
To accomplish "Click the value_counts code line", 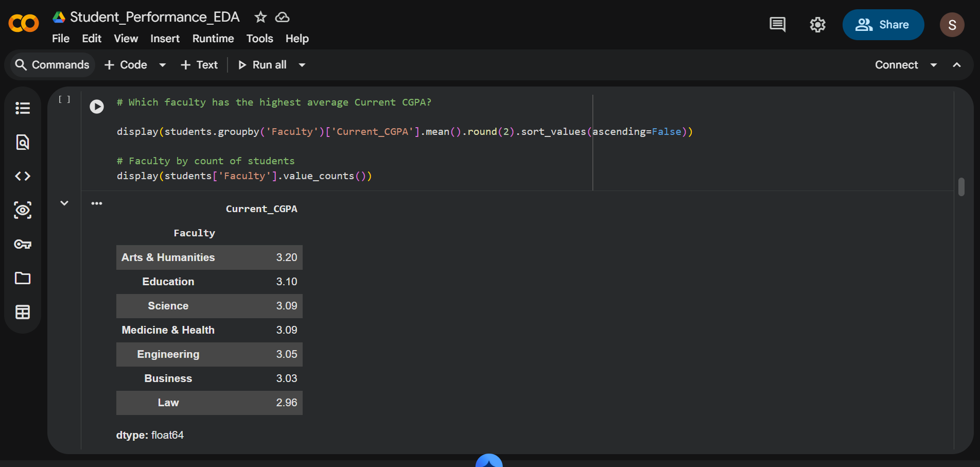I will (x=244, y=176).
